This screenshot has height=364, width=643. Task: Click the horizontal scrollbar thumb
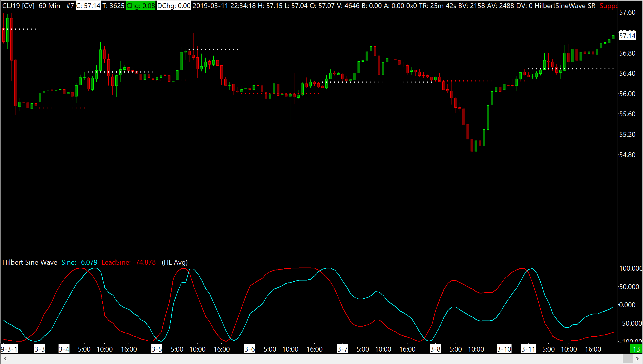627,359
